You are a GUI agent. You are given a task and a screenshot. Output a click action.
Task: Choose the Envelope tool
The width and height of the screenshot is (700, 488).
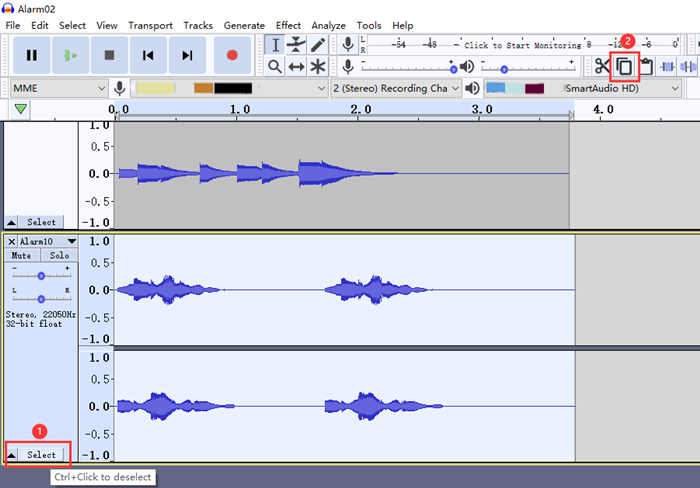296,45
